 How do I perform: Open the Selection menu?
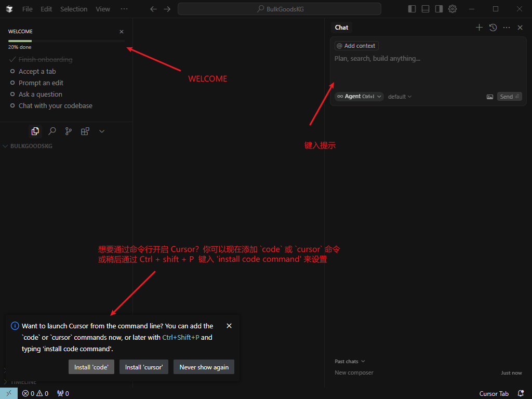pos(74,9)
